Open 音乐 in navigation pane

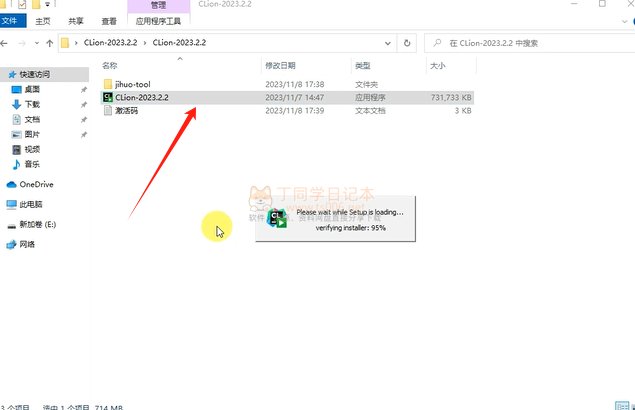[x=32, y=164]
